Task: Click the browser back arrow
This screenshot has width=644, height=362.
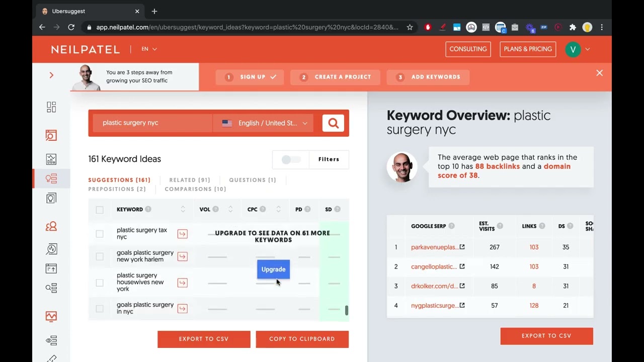Action: pyautogui.click(x=42, y=27)
